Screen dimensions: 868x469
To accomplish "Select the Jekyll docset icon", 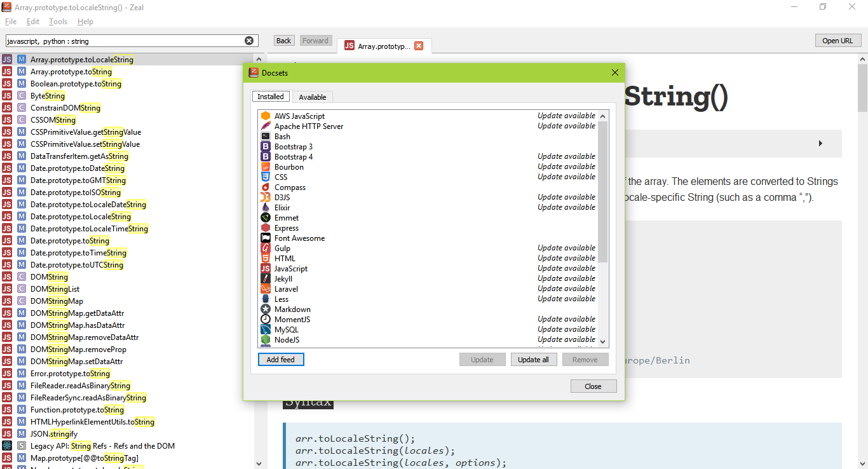I will [x=266, y=279].
